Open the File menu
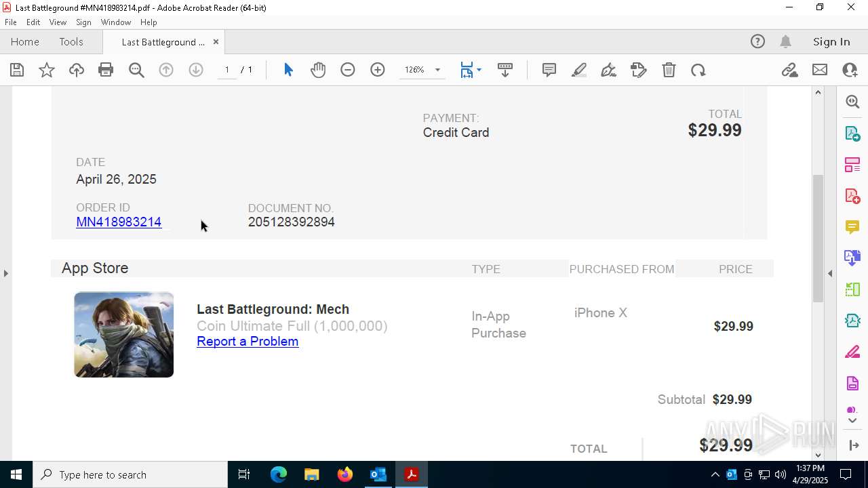868x488 pixels. [x=11, y=22]
